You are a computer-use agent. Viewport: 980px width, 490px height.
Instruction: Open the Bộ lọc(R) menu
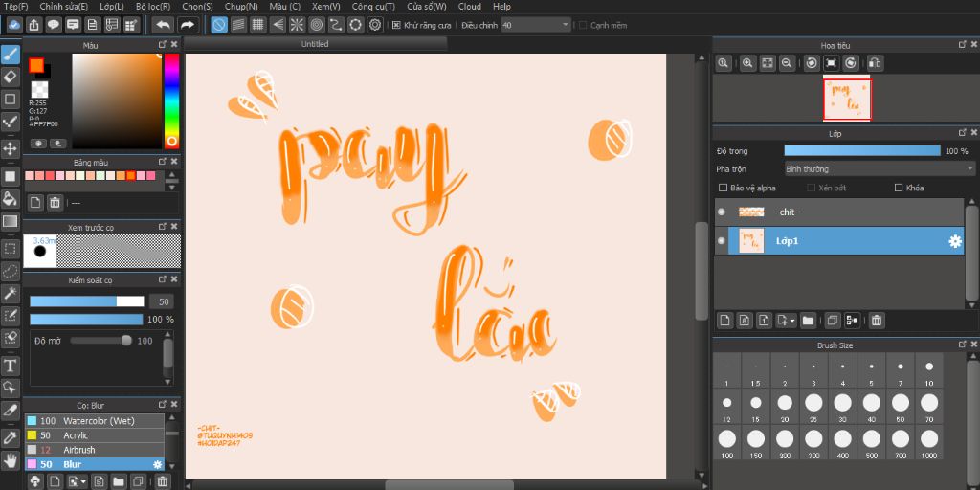click(153, 7)
